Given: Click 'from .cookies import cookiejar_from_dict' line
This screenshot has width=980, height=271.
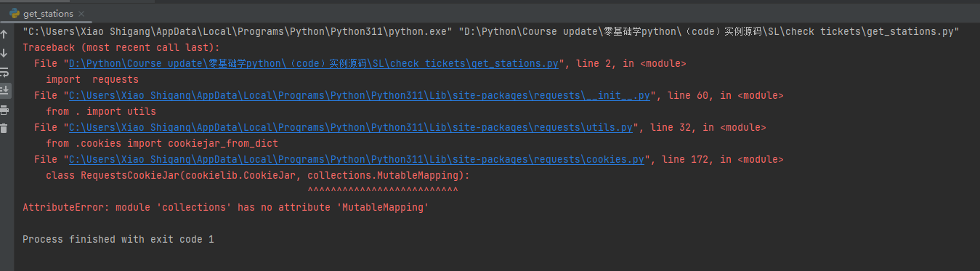Looking at the screenshot, I should pyautogui.click(x=162, y=144).
